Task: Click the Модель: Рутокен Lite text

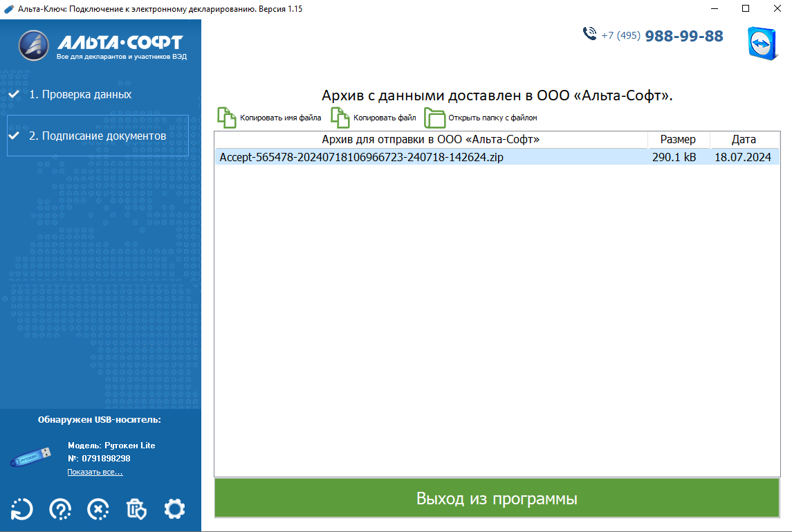Action: pyautogui.click(x=111, y=445)
